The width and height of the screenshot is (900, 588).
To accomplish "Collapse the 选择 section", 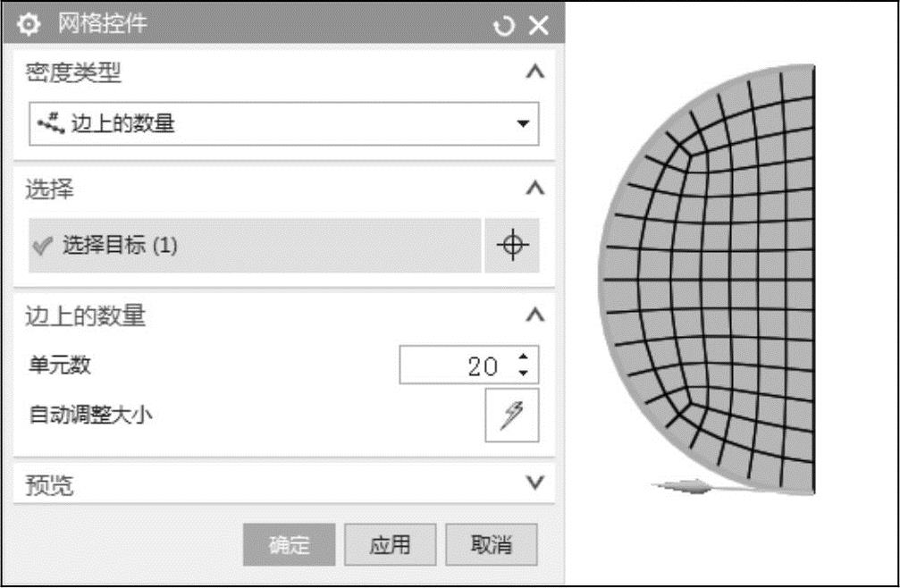I will 534,188.
